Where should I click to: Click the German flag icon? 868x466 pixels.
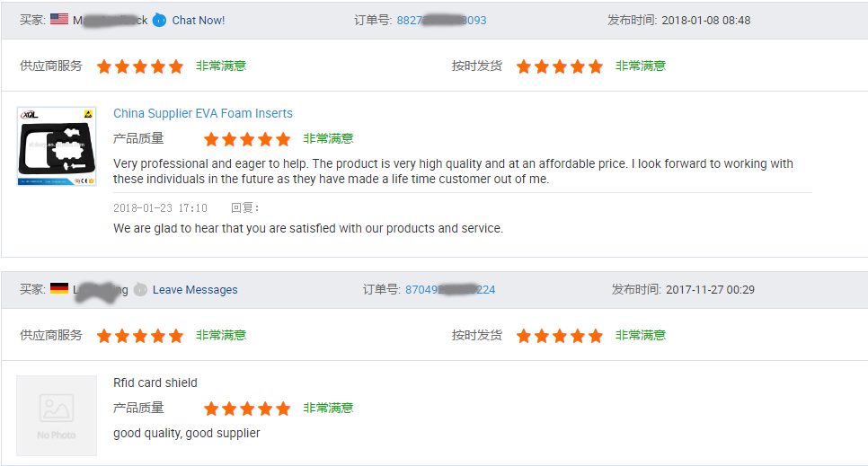coord(59,288)
